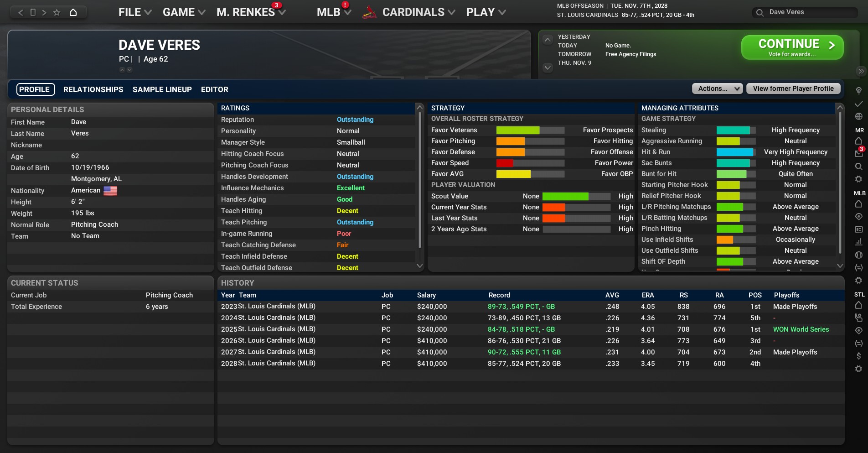Image resolution: width=868 pixels, height=453 pixels.
Task: Click View former Player Profile button
Action: coord(793,89)
